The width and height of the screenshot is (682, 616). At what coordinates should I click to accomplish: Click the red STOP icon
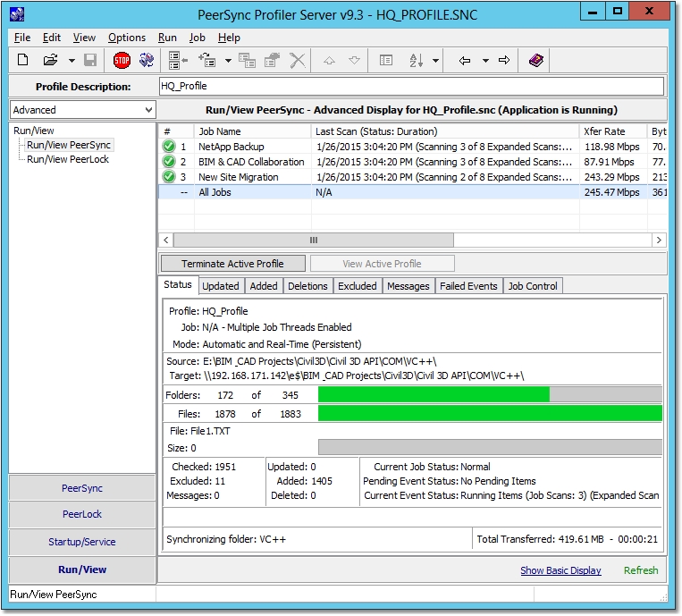coord(122,60)
